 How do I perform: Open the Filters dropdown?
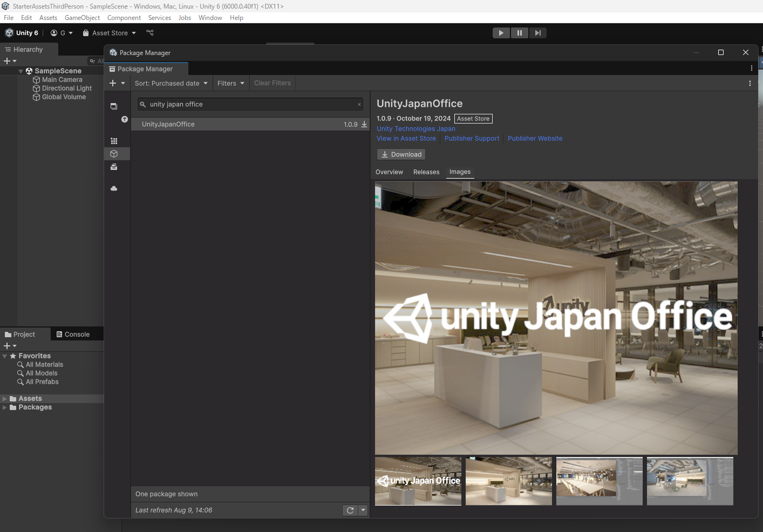(231, 83)
